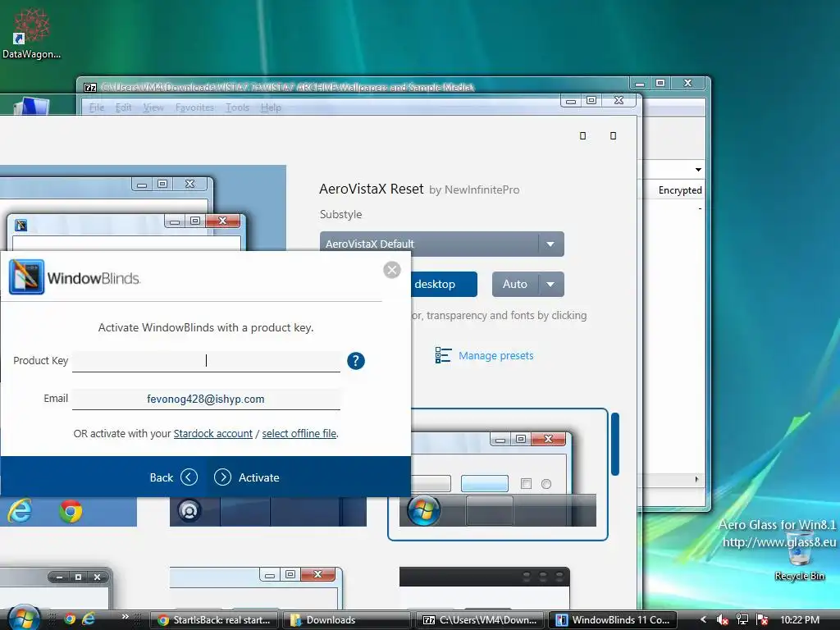This screenshot has width=840, height=630.
Task: Click the muted volume tray icon
Action: (x=722, y=620)
